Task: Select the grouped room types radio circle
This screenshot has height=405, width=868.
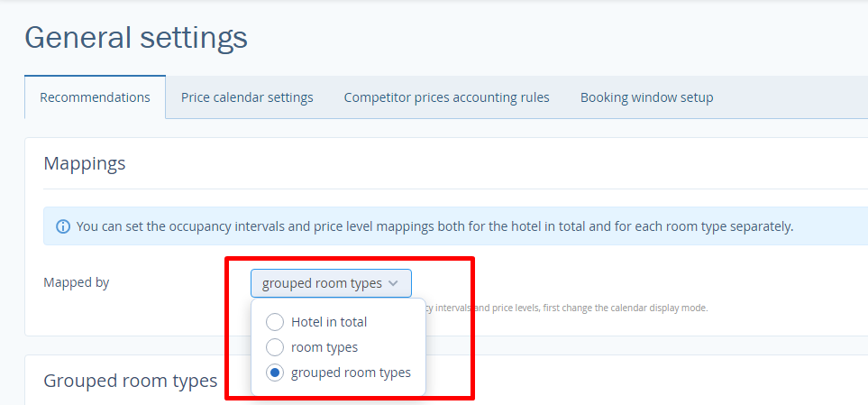Action: point(275,373)
